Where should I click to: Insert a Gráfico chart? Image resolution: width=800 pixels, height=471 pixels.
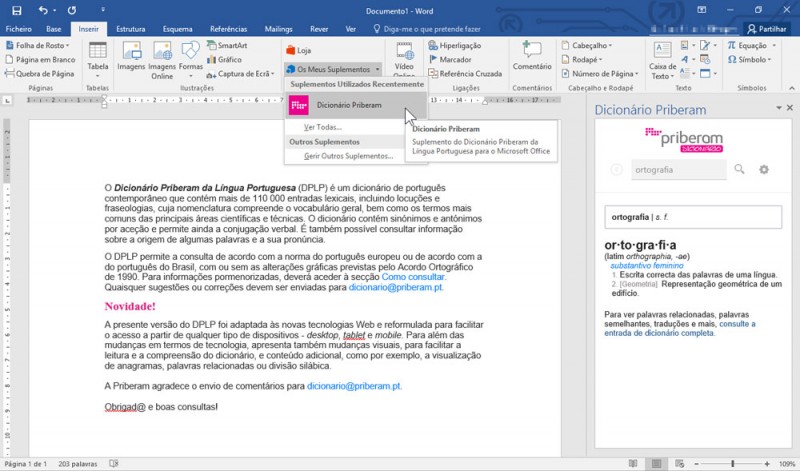pyautogui.click(x=224, y=60)
